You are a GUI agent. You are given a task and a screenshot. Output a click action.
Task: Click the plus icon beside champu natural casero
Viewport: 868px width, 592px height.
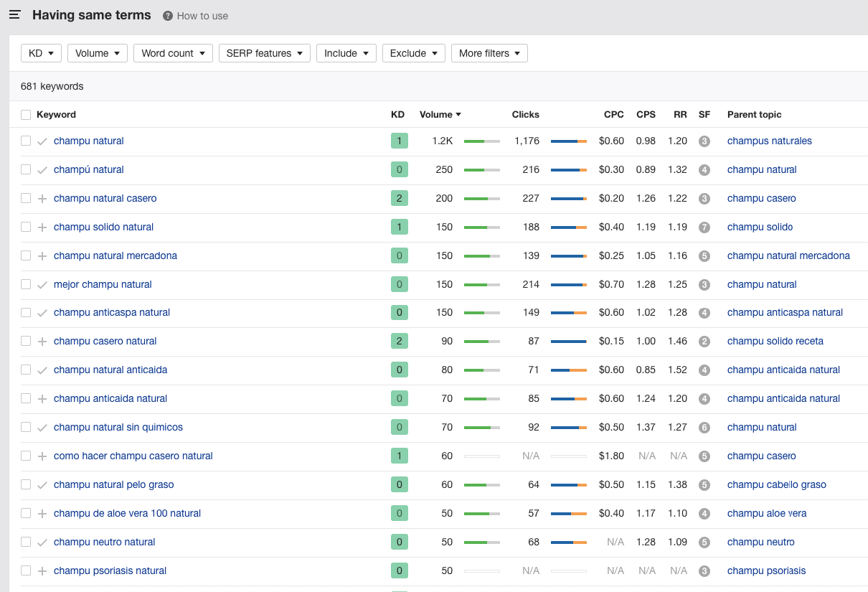pyautogui.click(x=41, y=198)
